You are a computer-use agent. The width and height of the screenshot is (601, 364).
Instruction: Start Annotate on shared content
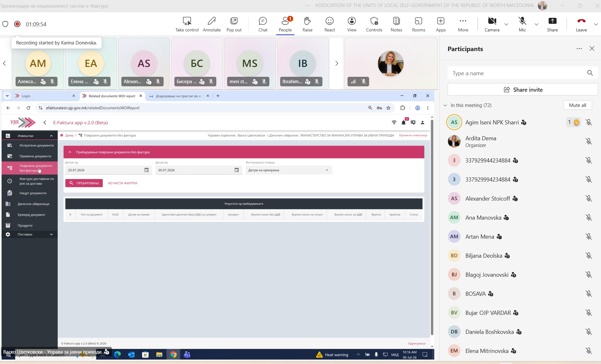coord(212,24)
